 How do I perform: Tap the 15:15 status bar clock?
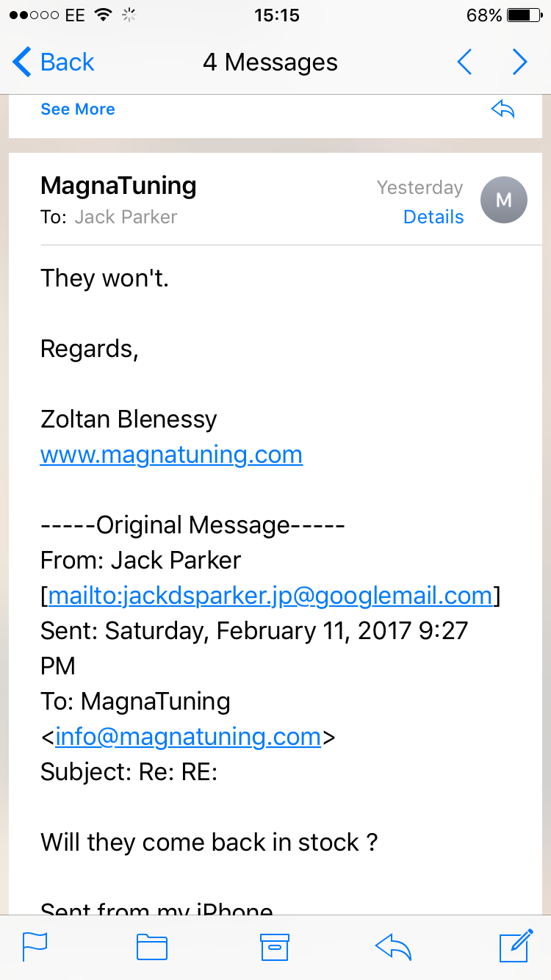click(276, 15)
